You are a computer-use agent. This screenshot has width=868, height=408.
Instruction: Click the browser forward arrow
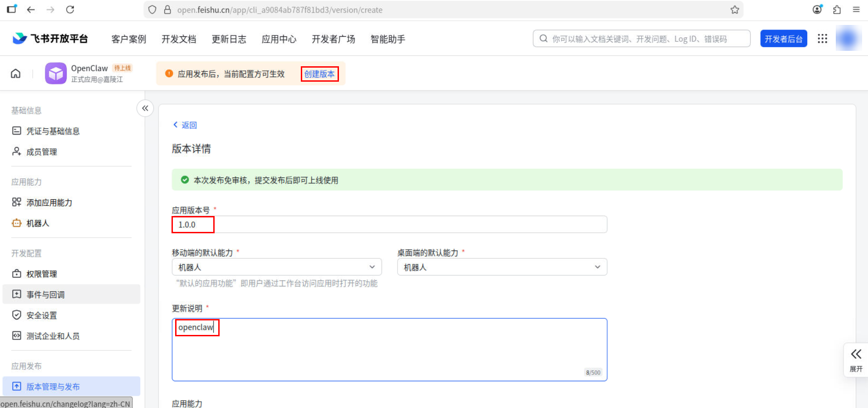pyautogui.click(x=50, y=10)
